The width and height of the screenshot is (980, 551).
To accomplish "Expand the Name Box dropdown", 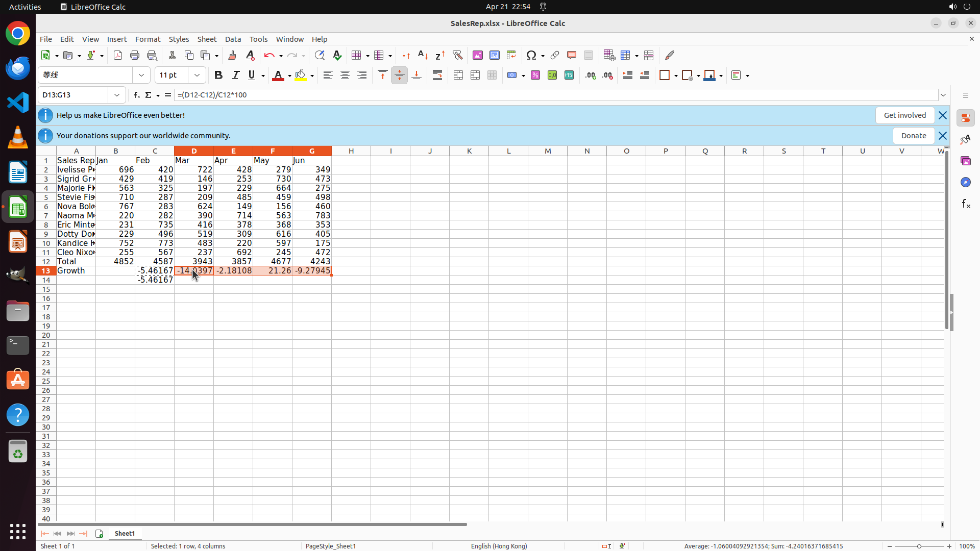I will coord(117,95).
